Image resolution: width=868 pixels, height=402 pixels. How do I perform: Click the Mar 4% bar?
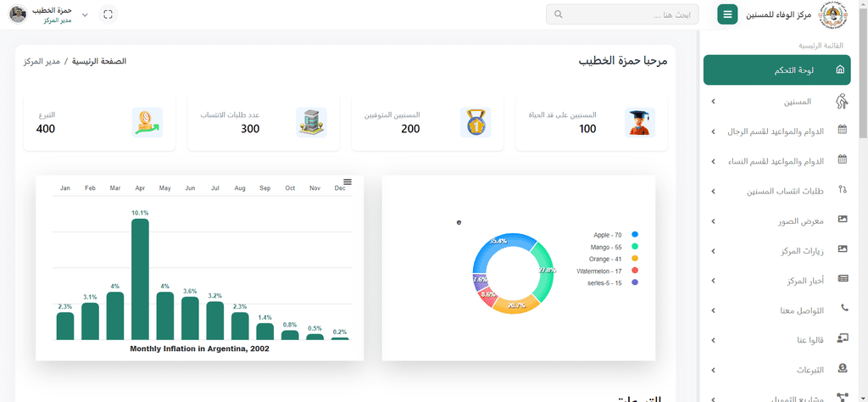point(115,315)
